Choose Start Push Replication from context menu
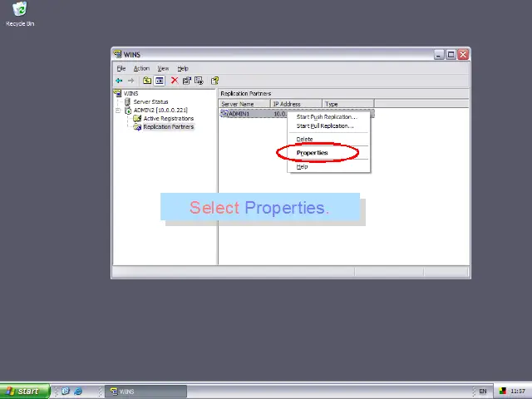 coord(326,117)
